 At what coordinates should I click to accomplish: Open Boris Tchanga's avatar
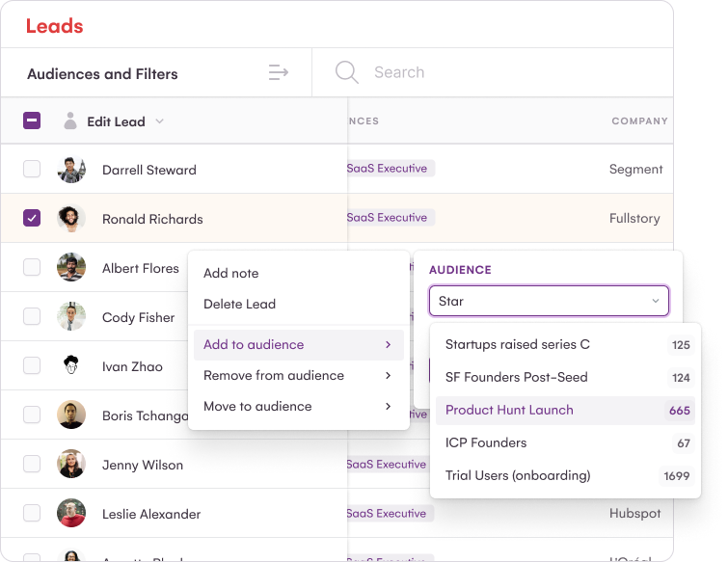coord(71,415)
